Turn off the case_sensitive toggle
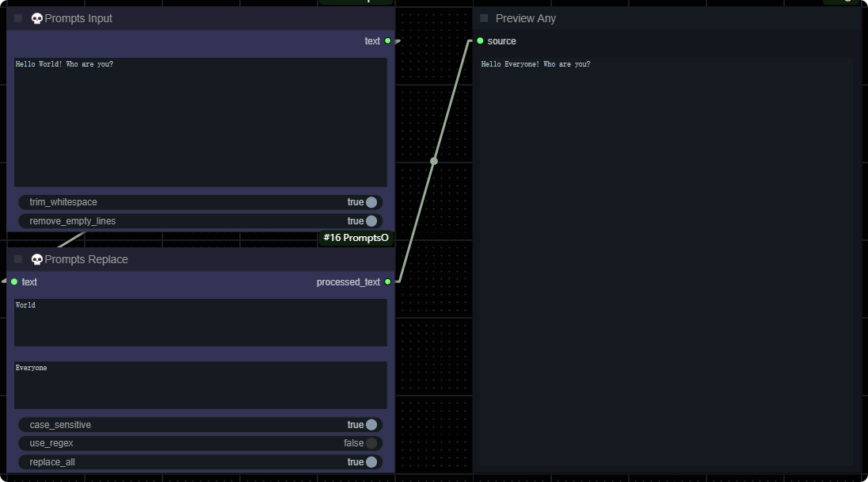Viewport: 868px width, 482px height. tap(371, 425)
